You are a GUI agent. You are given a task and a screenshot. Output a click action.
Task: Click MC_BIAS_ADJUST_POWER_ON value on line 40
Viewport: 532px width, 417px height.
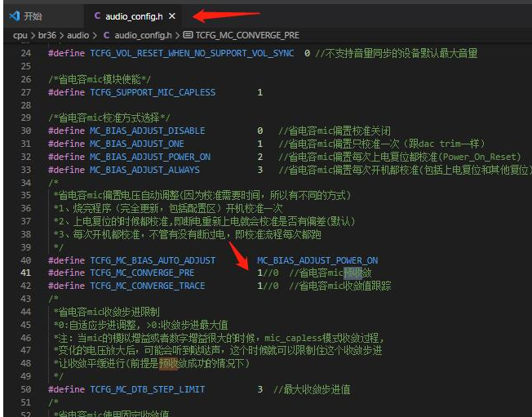coord(317,260)
